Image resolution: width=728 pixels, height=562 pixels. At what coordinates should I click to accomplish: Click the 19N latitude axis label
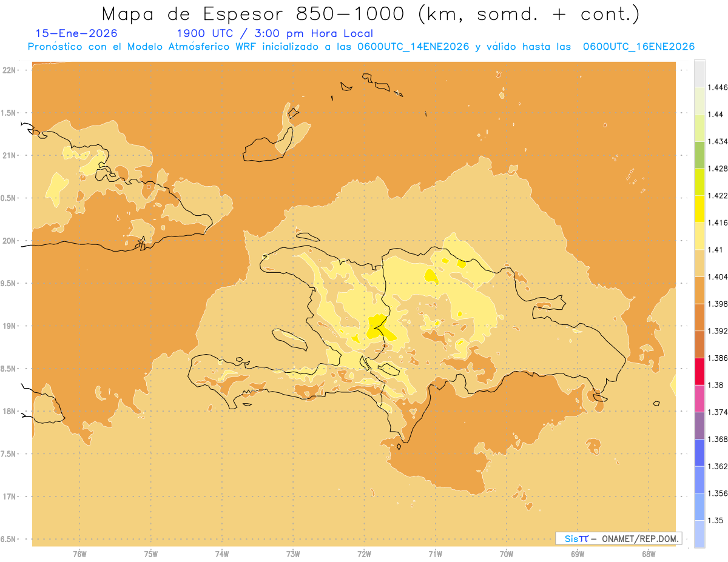tap(8, 326)
